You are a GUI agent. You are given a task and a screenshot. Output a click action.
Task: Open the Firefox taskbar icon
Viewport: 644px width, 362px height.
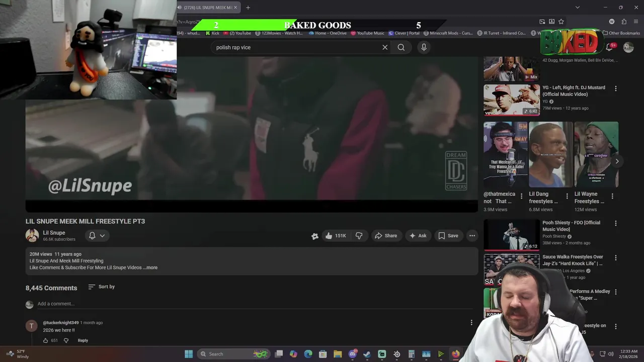click(455, 354)
